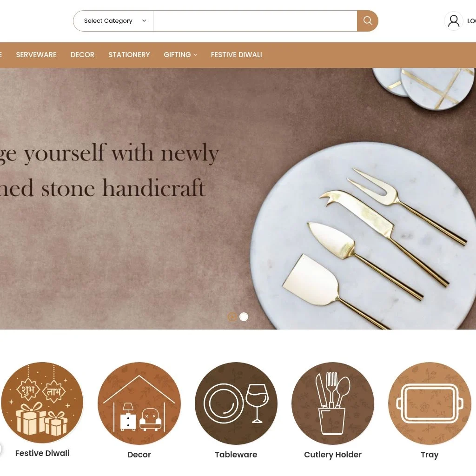This screenshot has width=476, height=476.
Task: Click the search magnifier button
Action: point(367,21)
